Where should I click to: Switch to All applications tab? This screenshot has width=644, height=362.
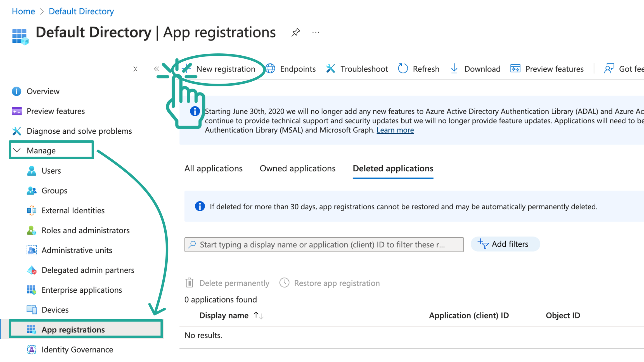(213, 168)
